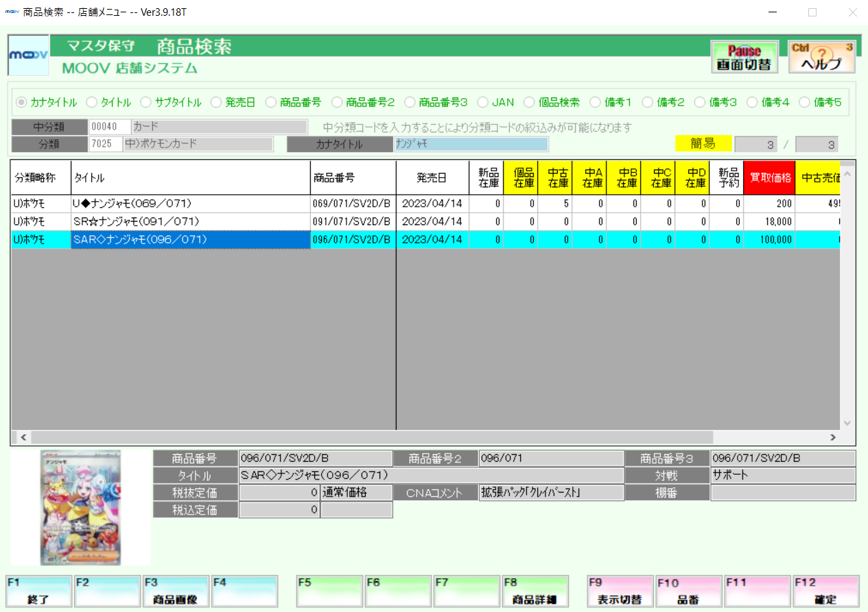The image size is (868, 612).
Task: Click the F1 終了 button
Action: [38, 591]
